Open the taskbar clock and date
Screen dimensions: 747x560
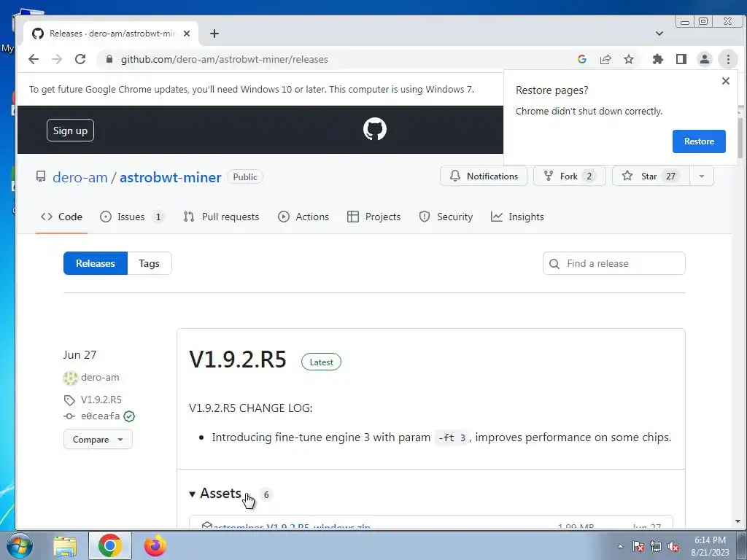[x=710, y=546]
